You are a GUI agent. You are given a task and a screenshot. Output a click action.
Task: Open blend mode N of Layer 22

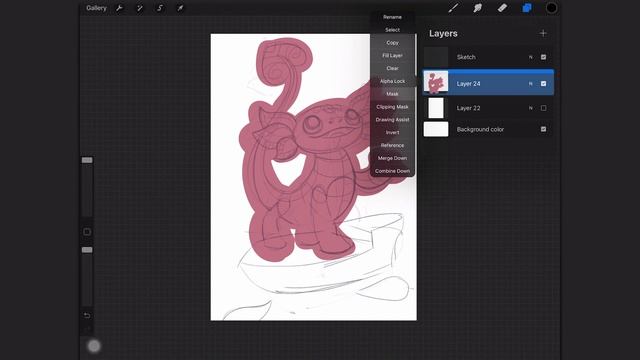click(531, 108)
